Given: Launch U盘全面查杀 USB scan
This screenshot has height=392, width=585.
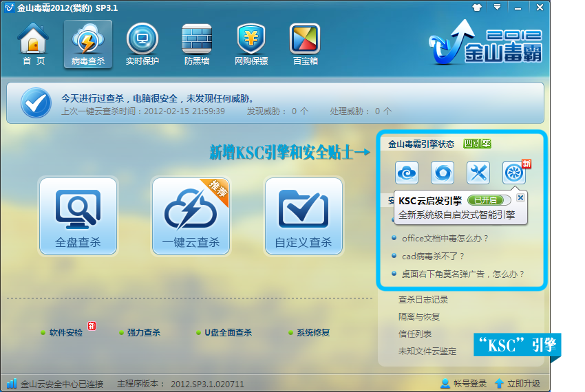Looking at the screenshot, I should tap(228, 333).
